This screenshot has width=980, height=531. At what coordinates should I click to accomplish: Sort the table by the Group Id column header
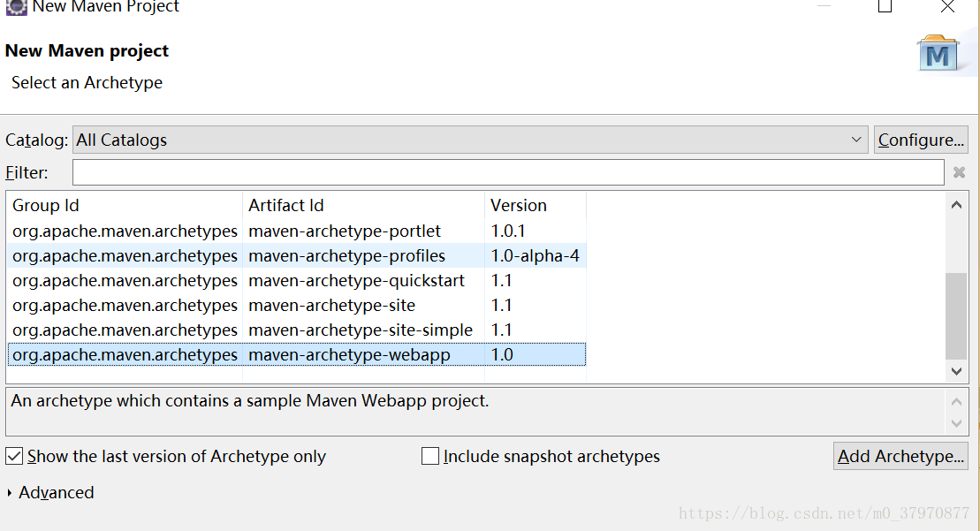[125, 206]
